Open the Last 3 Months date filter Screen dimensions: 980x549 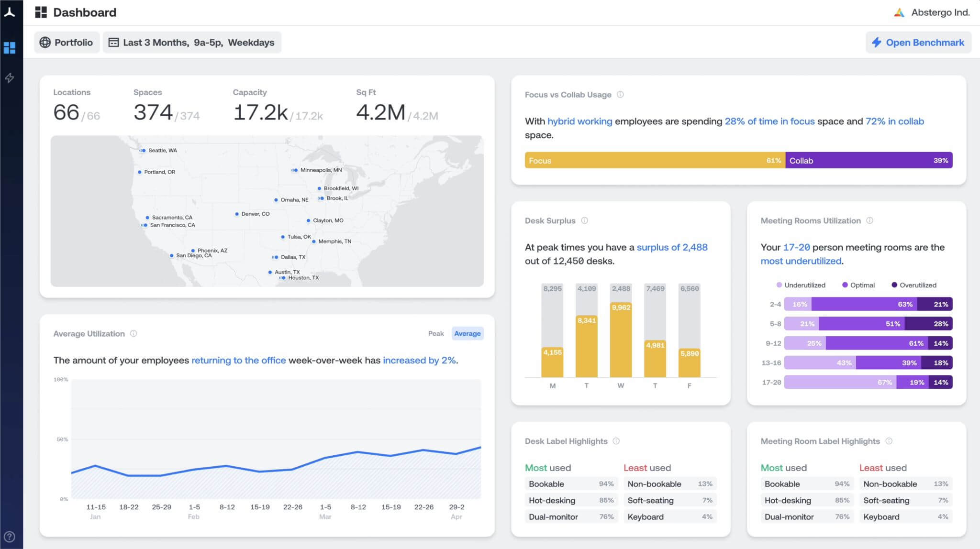tap(192, 43)
